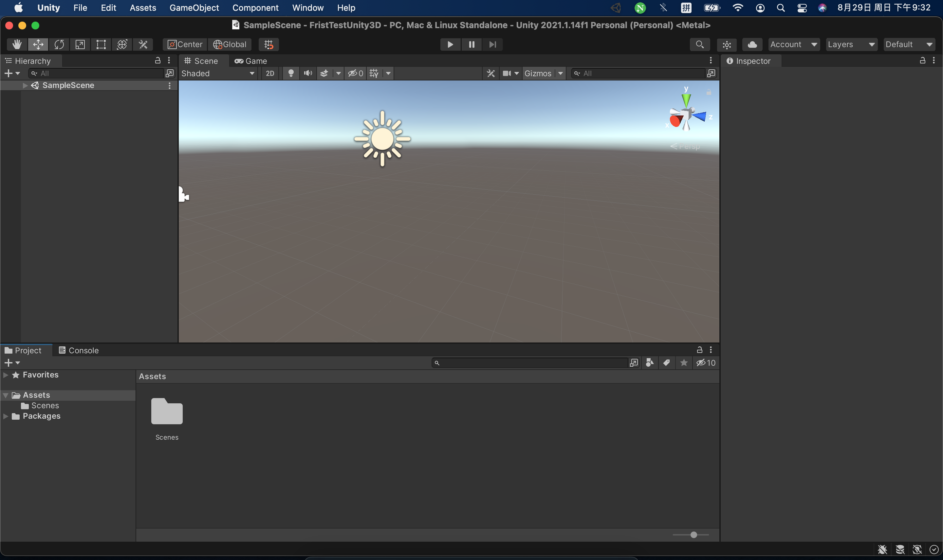Click the Step frame button

(x=492, y=44)
